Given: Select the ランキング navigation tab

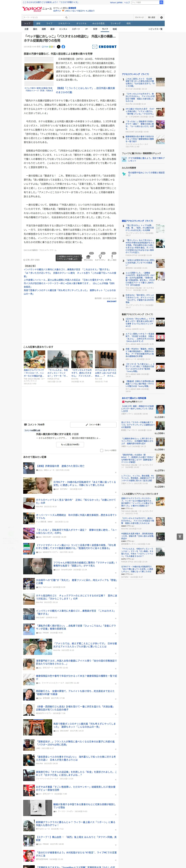Looking at the screenshot, I should click(115, 24).
